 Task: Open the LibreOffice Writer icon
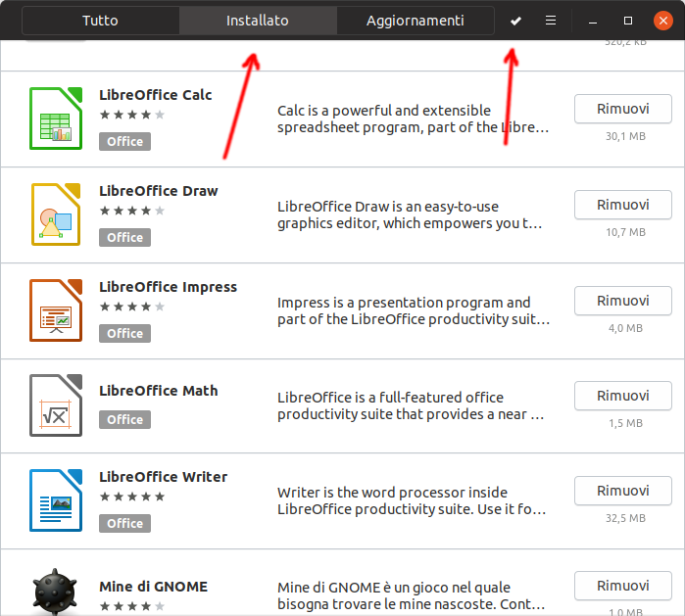55,500
